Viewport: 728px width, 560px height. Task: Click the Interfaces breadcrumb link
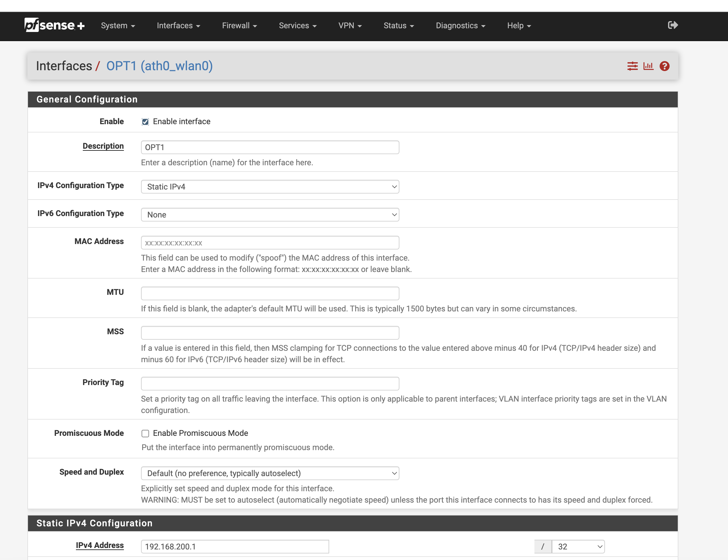pyautogui.click(x=64, y=66)
